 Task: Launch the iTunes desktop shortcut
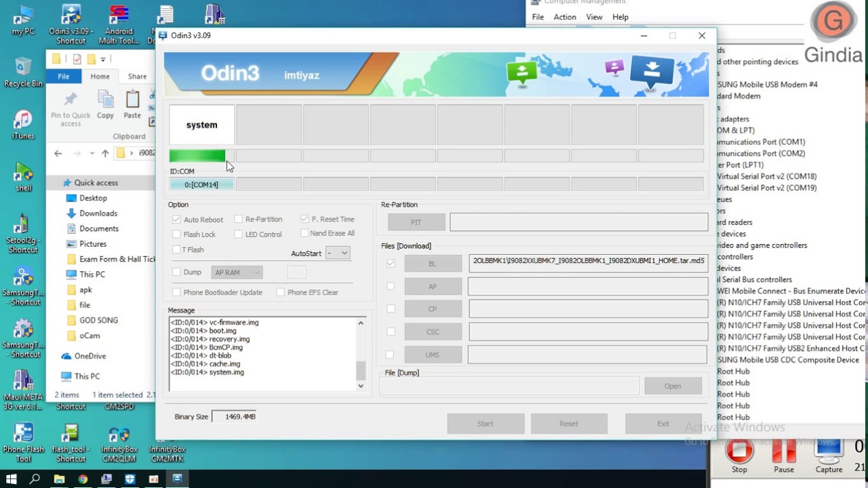point(23,125)
